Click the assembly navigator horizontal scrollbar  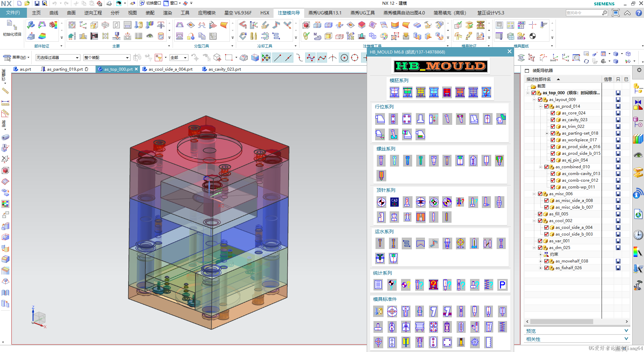click(x=562, y=321)
